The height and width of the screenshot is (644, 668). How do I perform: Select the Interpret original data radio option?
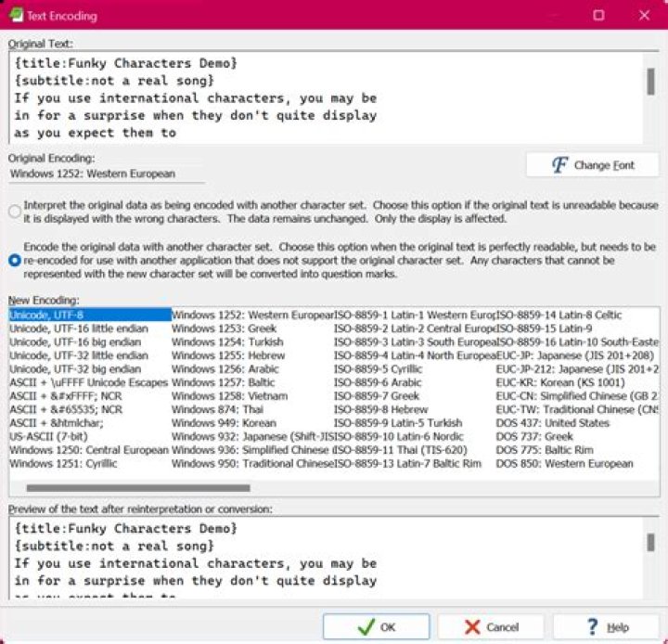[15, 212]
